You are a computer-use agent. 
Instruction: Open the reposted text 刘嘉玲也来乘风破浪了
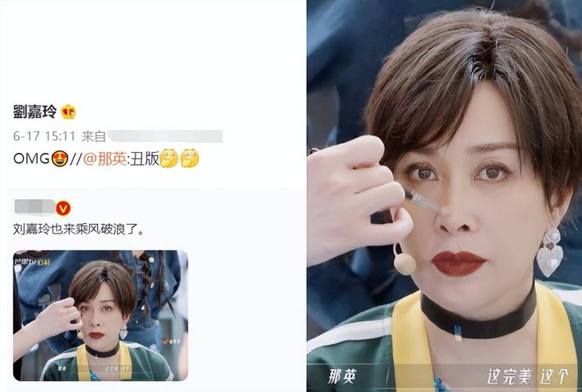coord(78,230)
